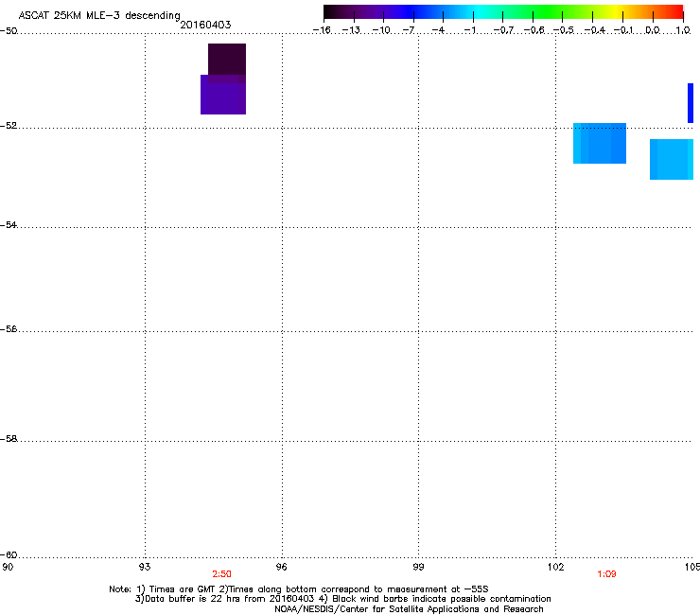Click the date label '20160403' under the title
This screenshot has width=700, height=615.
coord(206,25)
